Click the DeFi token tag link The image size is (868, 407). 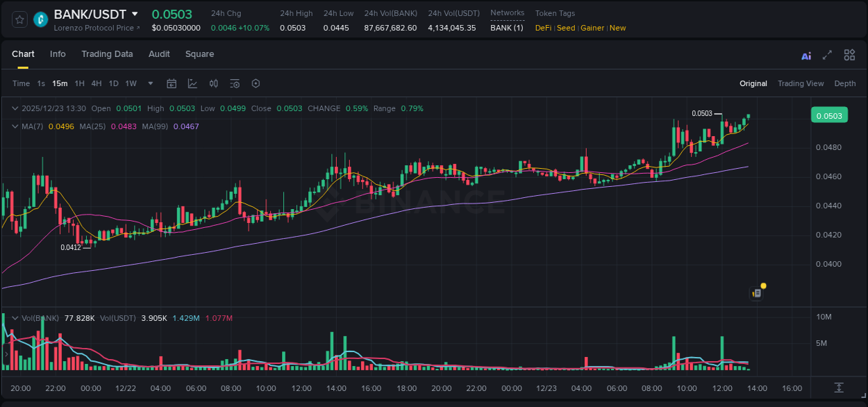(542, 28)
